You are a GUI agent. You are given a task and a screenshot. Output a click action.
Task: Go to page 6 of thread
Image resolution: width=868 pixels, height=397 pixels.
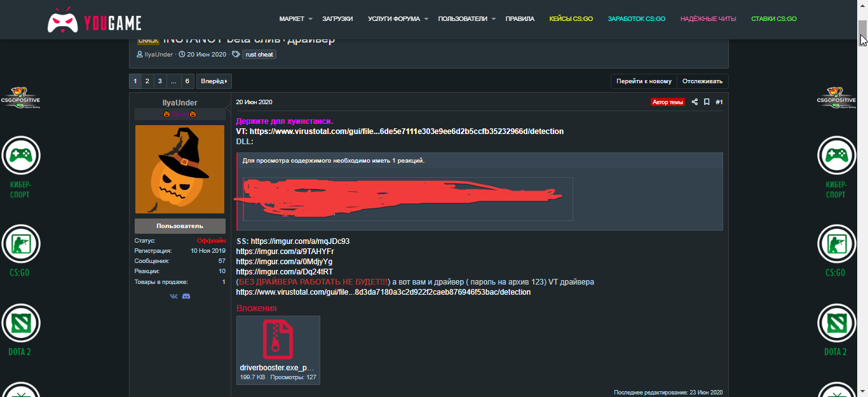click(187, 81)
